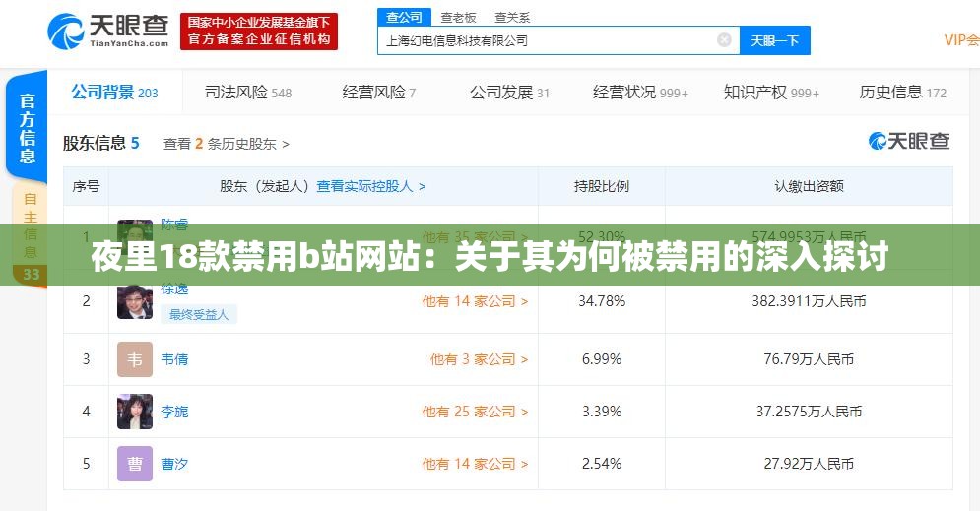Click the 序号 column header
The image size is (980, 511).
[87, 186]
